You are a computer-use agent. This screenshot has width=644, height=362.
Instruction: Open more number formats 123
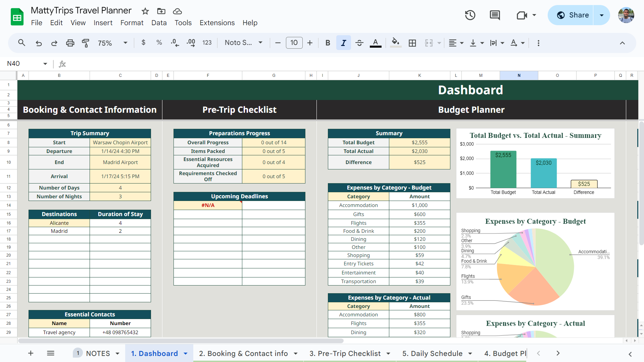[207, 43]
